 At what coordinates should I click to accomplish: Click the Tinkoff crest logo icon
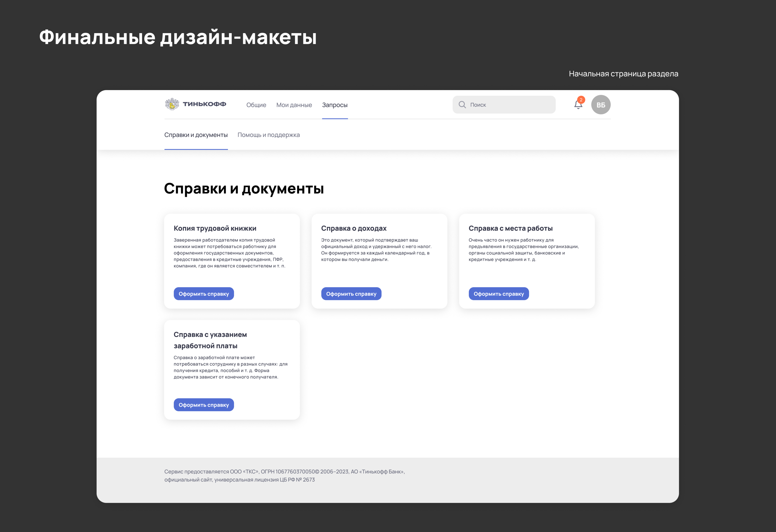172,104
